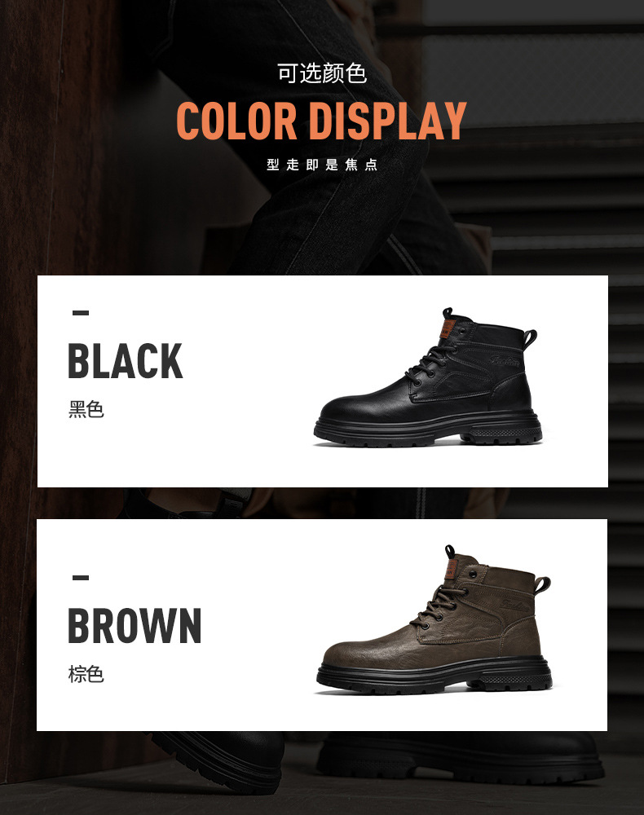644x815 pixels.
Task: Click the orange COLOR DISPLAY title
Action: [321, 121]
